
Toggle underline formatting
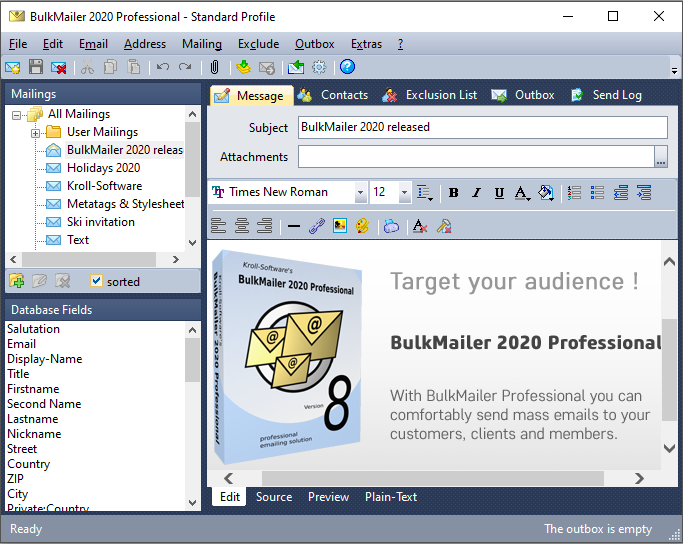point(499,192)
